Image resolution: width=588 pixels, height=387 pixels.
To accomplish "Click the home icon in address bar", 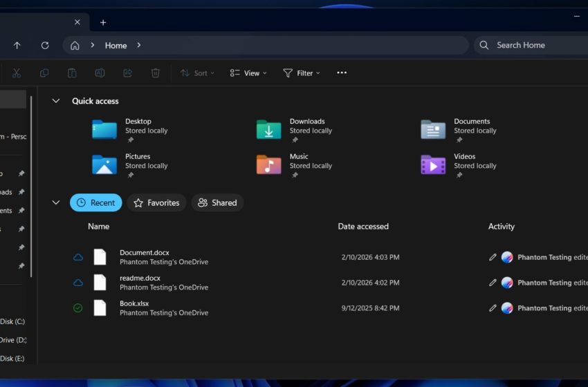I will tap(75, 46).
